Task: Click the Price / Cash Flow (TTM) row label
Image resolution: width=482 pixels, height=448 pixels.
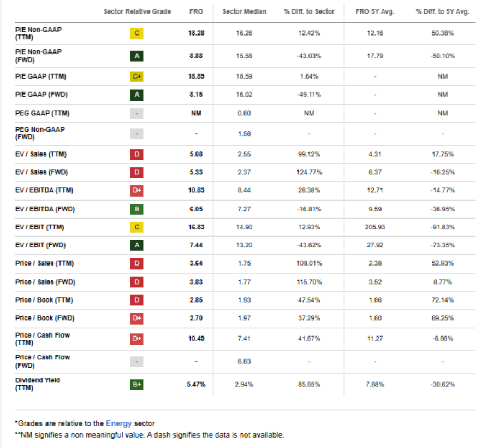Action: (43, 339)
